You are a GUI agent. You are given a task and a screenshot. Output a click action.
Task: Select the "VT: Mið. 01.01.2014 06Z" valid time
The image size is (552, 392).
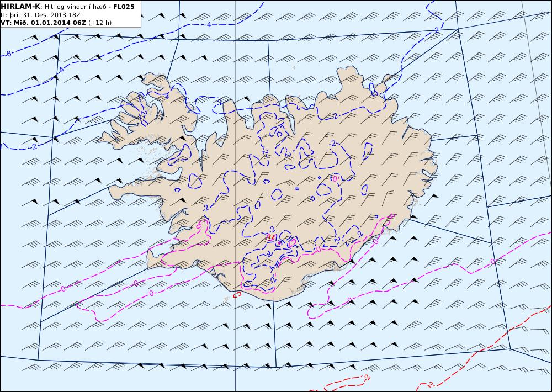[x=43, y=23]
